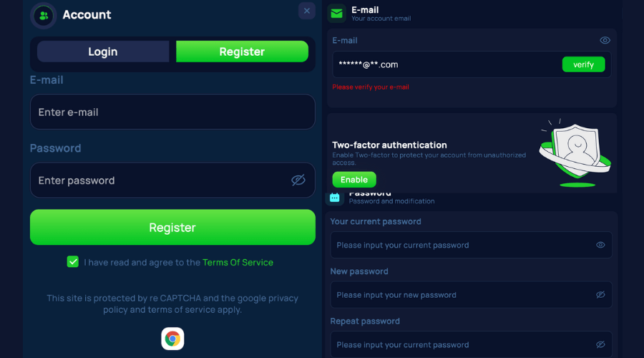This screenshot has width=644, height=358.
Task: Click the Account user icon in header
Action: (x=44, y=16)
